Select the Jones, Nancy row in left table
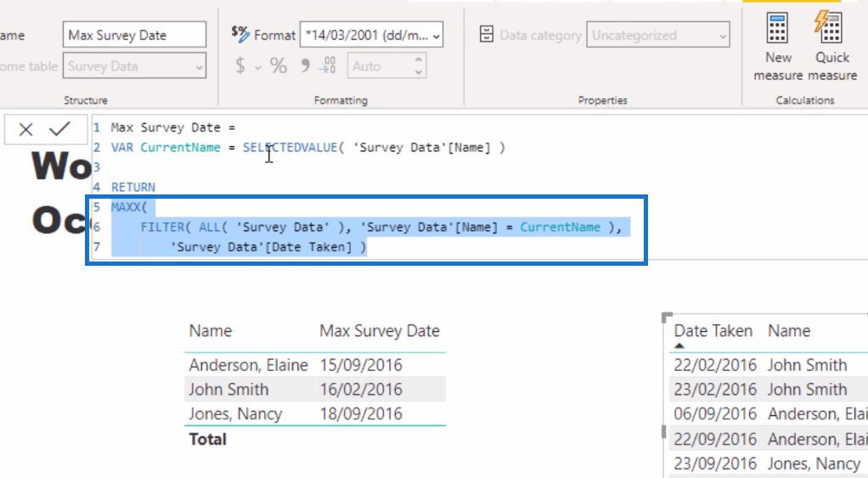This screenshot has height=478, width=868. [x=315, y=413]
